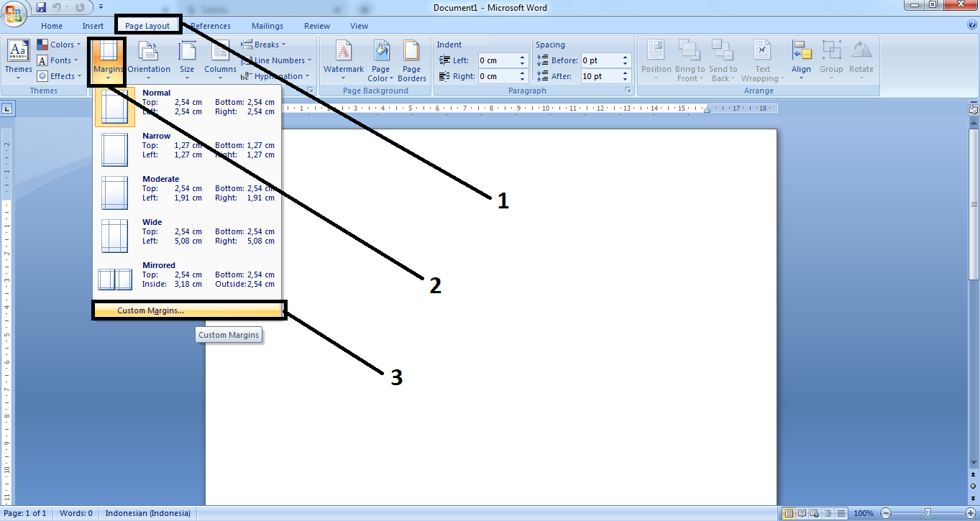Open paper Size options
The width and height of the screenshot is (980, 521).
pyautogui.click(x=187, y=60)
